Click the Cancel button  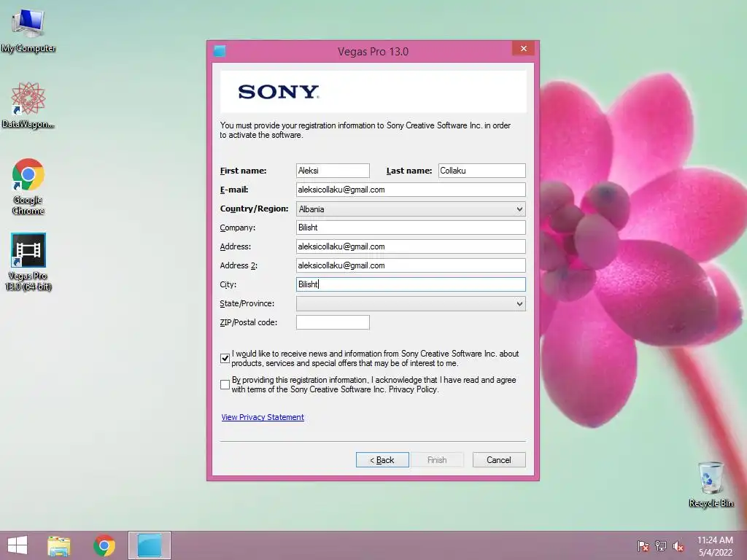click(x=499, y=460)
